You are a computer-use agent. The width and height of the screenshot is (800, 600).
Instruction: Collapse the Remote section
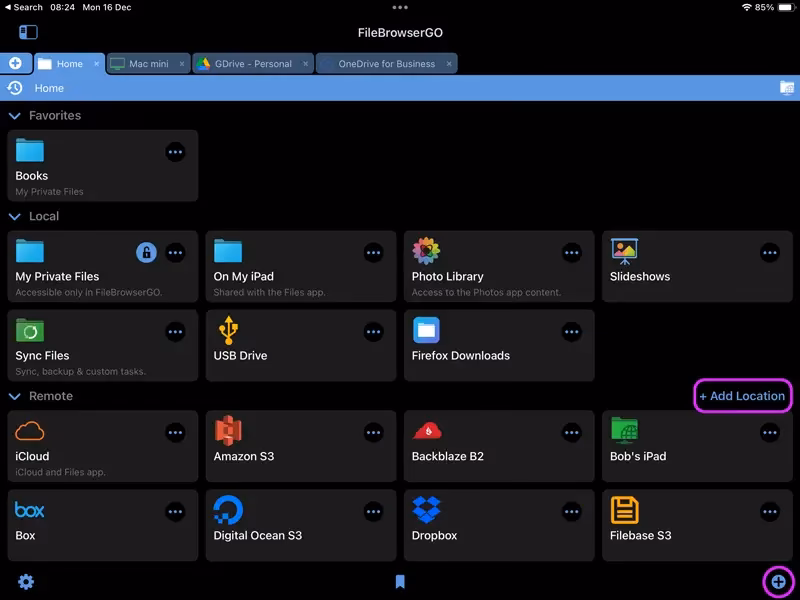pos(15,396)
